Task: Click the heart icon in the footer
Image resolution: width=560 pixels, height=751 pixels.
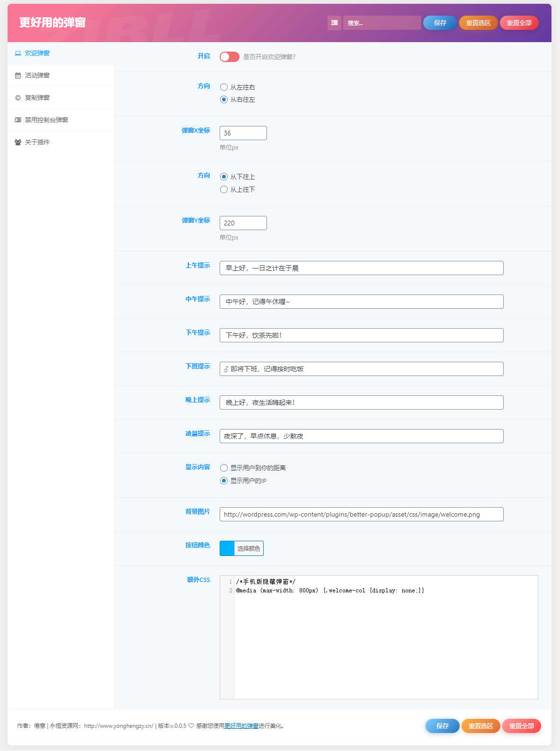Action: (x=191, y=725)
